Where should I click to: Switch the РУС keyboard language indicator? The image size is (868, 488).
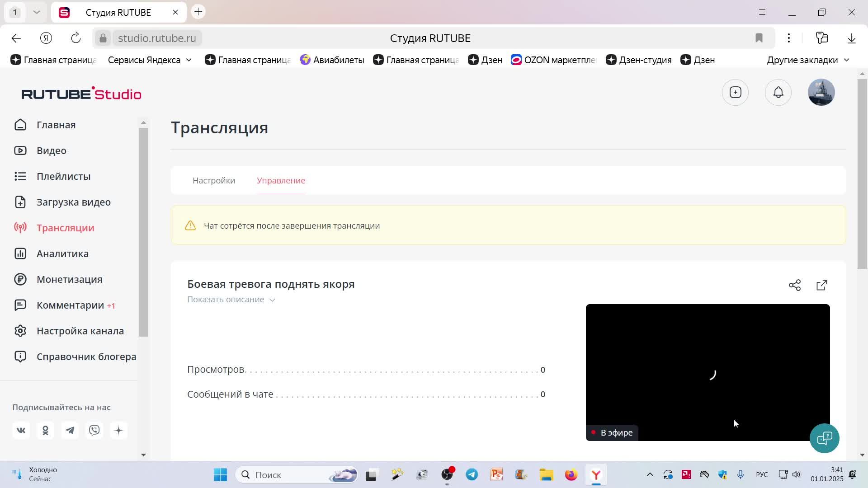click(762, 474)
